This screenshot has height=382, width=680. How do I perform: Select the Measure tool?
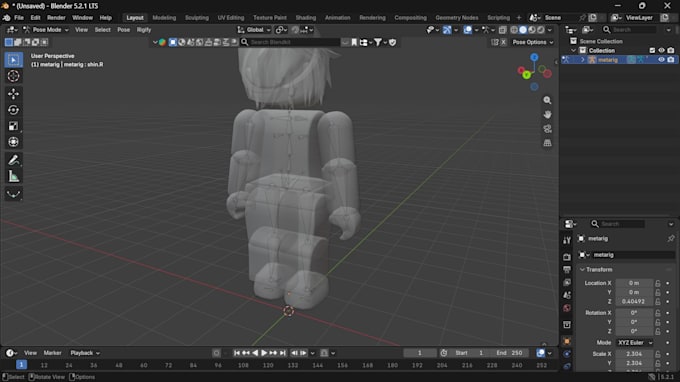13,176
